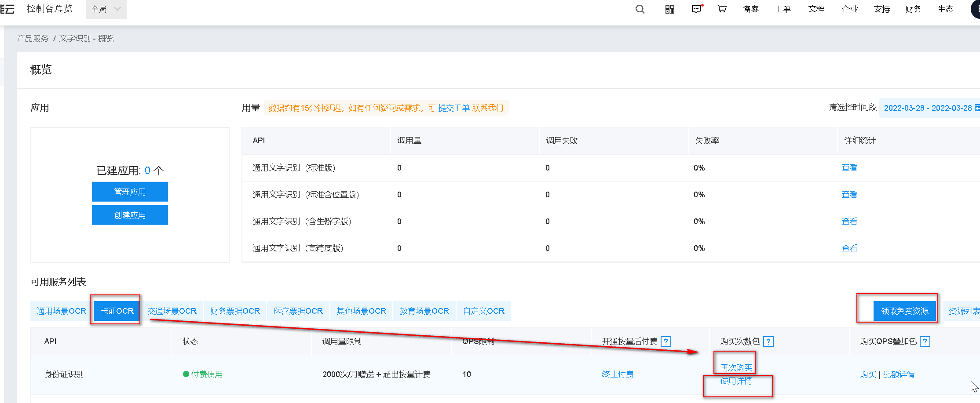
Task: Click 查看 for 通用文字识别(高精度版)
Action: coord(849,248)
